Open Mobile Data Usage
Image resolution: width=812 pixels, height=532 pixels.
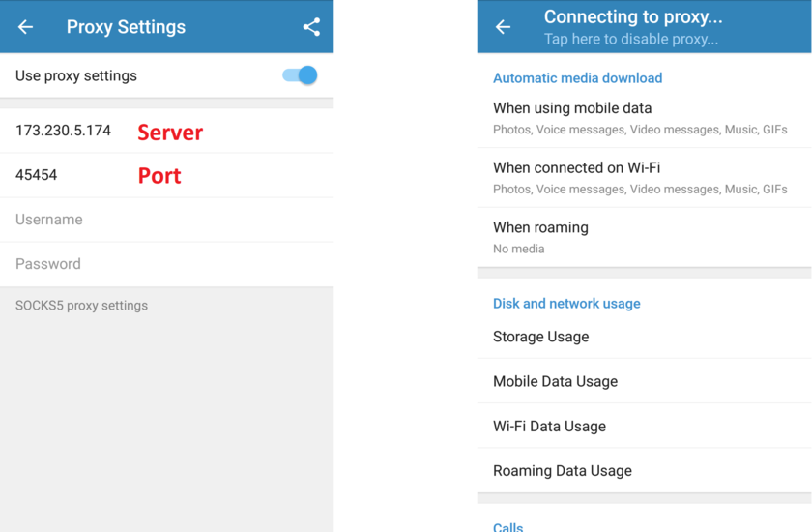644,381
